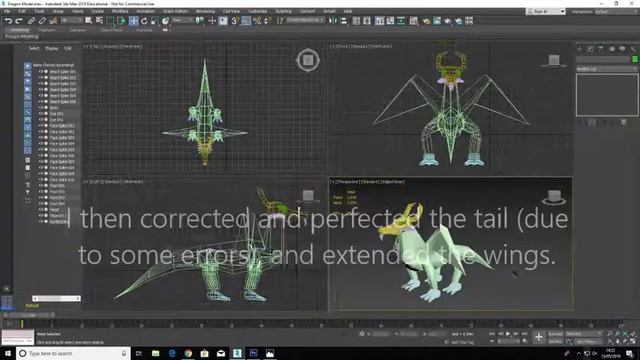Click the Select Object tool
This screenshot has height=360, width=640.
click(89, 20)
